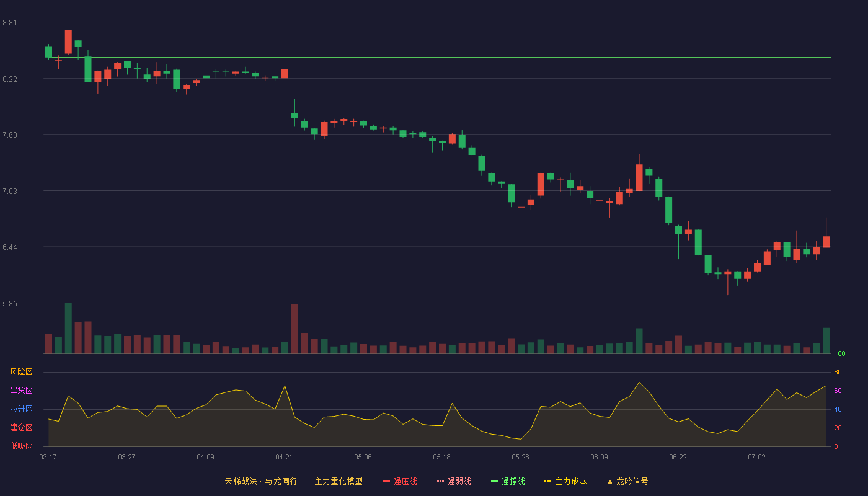This screenshot has width=868, height=496.
Task: Toggle the 强弱线 legend entry
Action: (454, 481)
